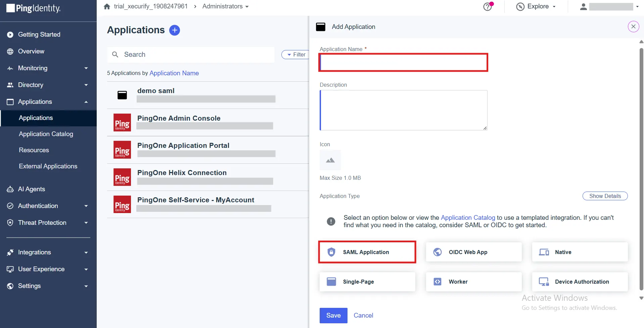Image resolution: width=644 pixels, height=328 pixels.
Task: Expand the Integrations menu arrow
Action: click(86, 252)
